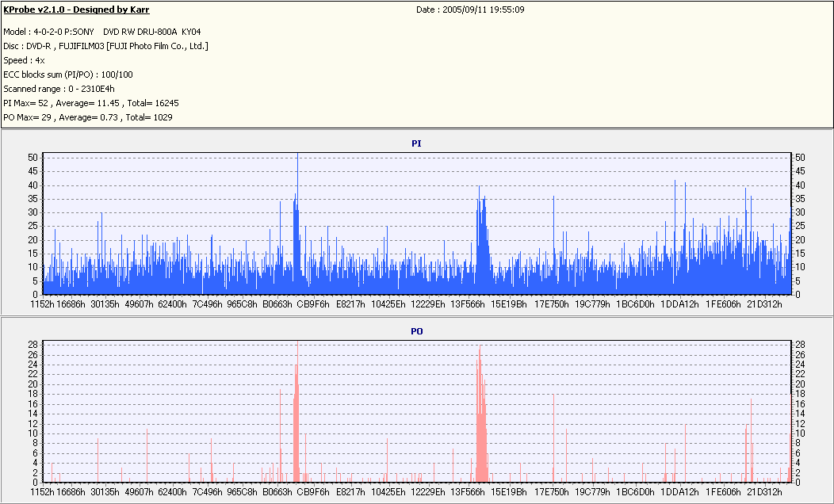Click "10425Eh" label under the PI chart
Screen dimensions: 834x504
388,304
